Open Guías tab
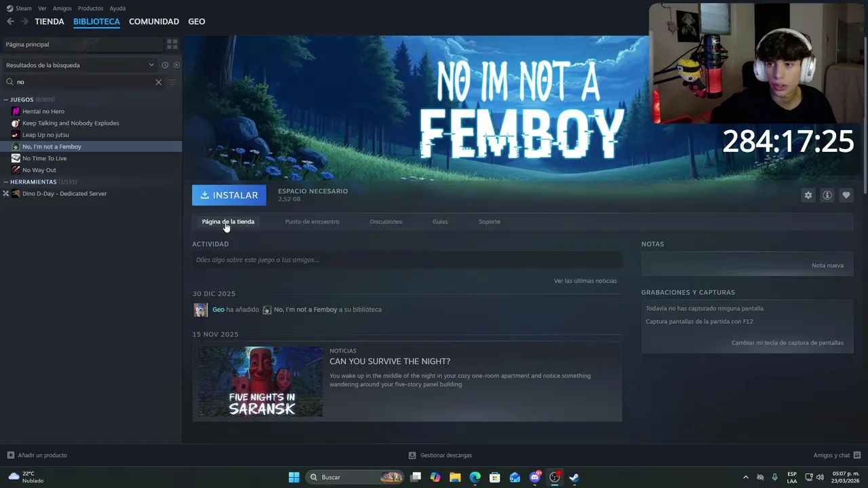The image size is (868, 488). coord(440,222)
